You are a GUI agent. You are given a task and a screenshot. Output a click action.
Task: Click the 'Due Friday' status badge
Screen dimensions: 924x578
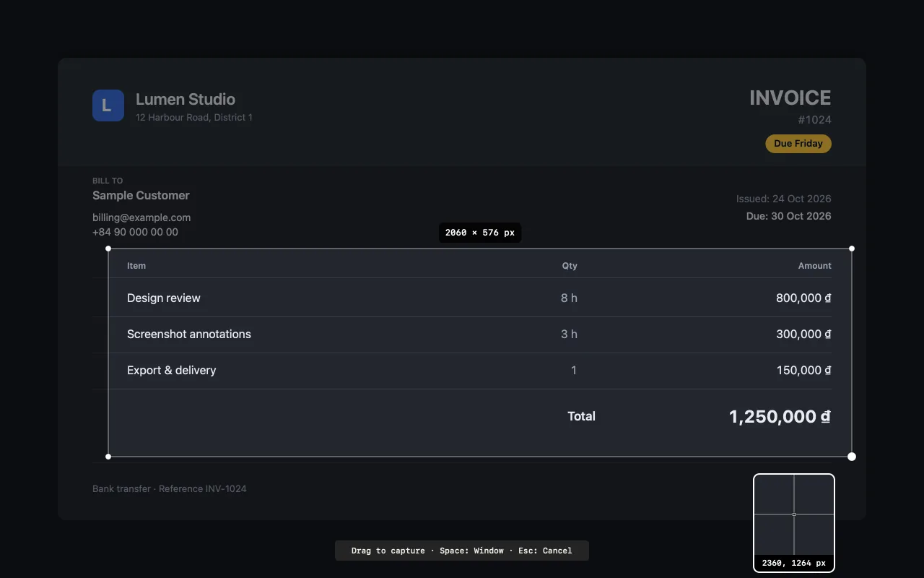798,144
